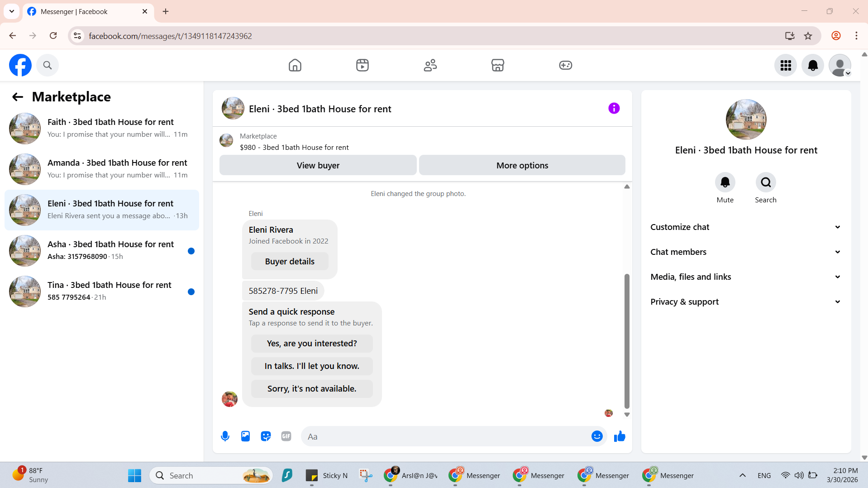Click the View buyer button
The image size is (868, 488).
318,165
